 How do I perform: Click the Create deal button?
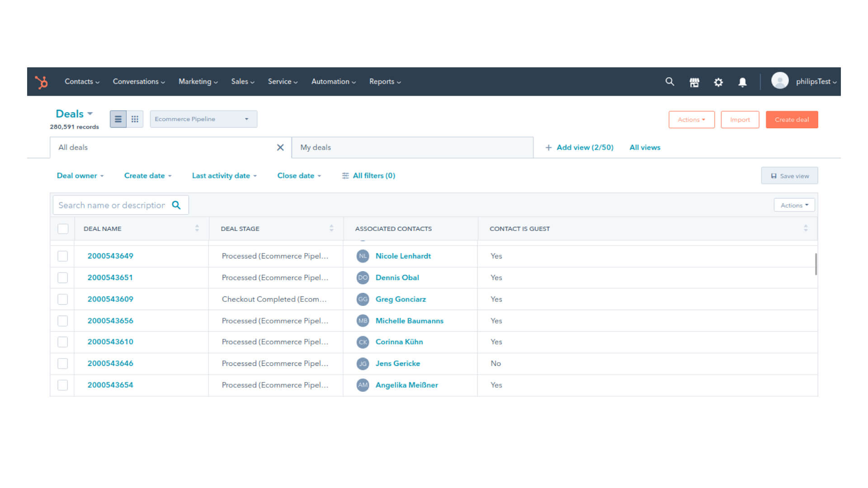click(792, 120)
